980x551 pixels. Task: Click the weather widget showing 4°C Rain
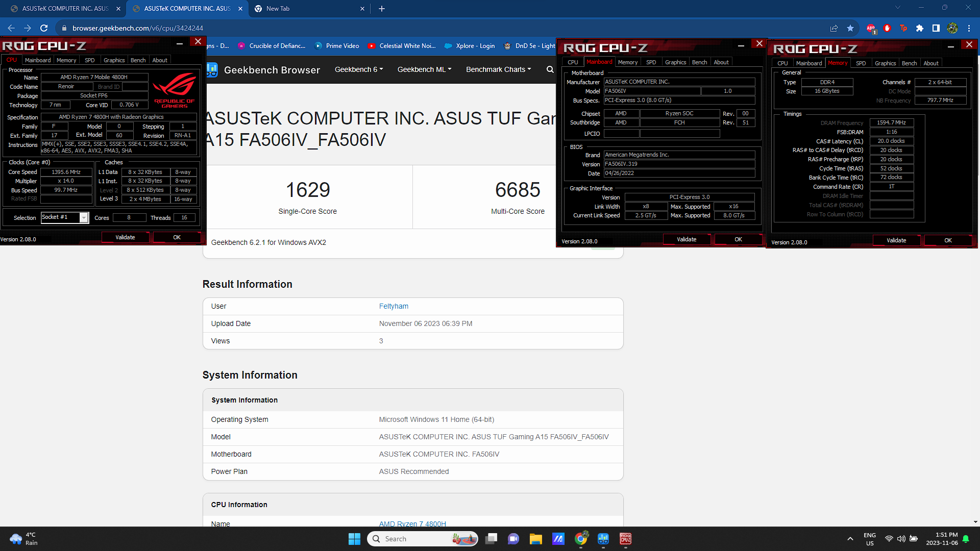click(23, 539)
